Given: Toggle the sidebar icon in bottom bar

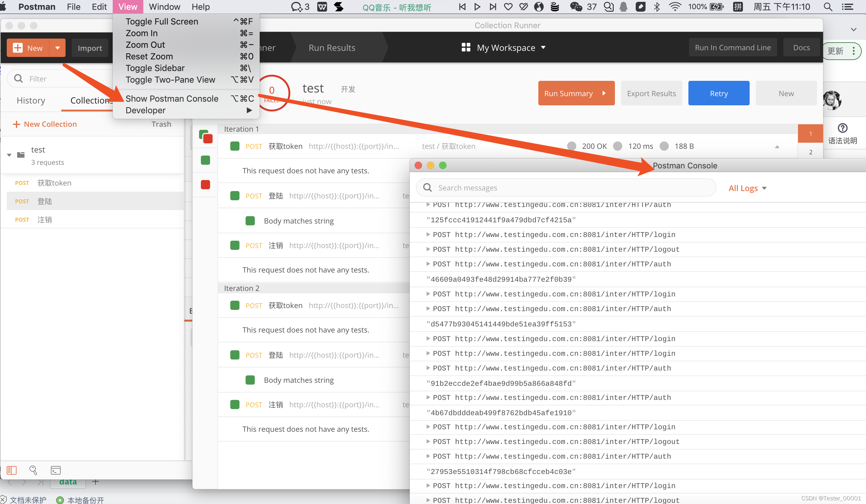Looking at the screenshot, I should point(11,470).
